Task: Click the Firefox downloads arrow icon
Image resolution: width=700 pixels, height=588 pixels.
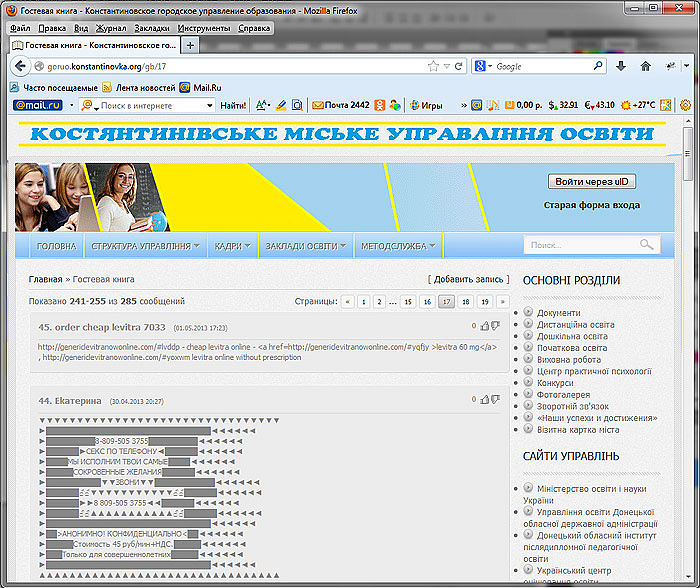Action: point(621,66)
